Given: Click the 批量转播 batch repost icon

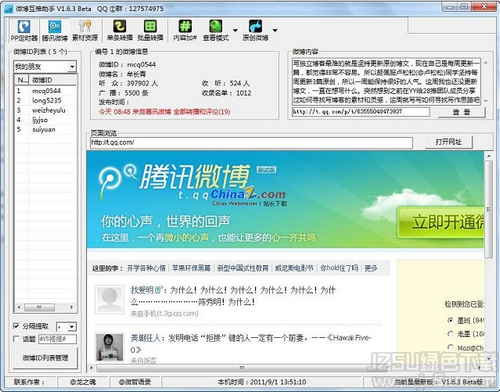Looking at the screenshot, I should (x=150, y=31).
